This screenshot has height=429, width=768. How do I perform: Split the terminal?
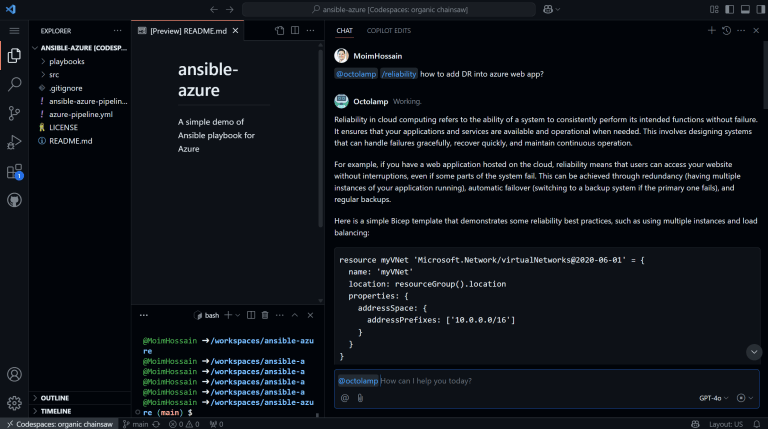pos(251,315)
